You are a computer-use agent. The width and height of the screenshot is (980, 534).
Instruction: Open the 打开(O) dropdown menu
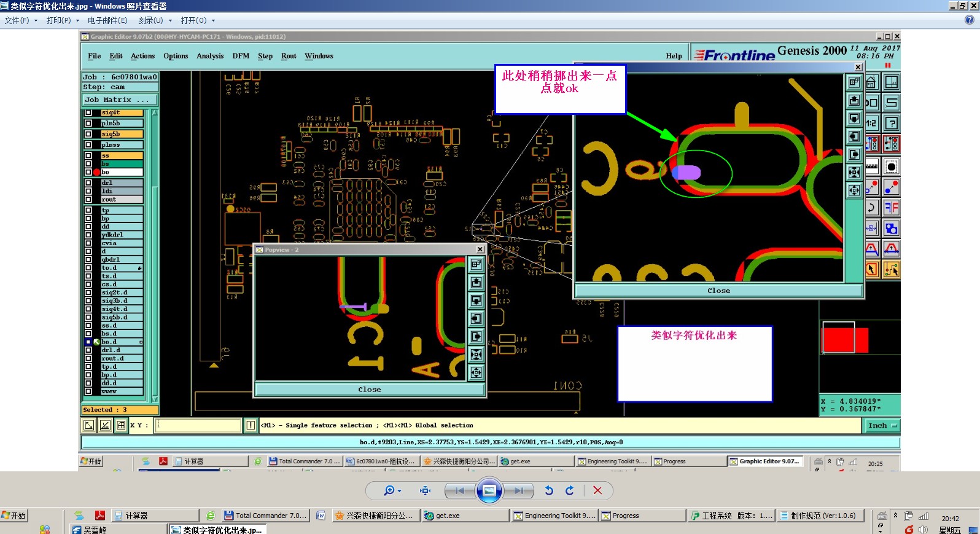tap(198, 20)
